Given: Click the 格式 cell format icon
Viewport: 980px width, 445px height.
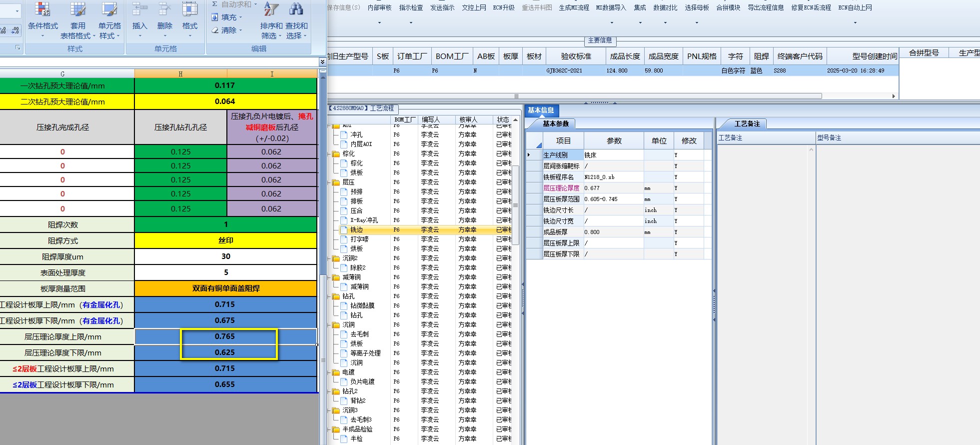Looking at the screenshot, I should [189, 9].
